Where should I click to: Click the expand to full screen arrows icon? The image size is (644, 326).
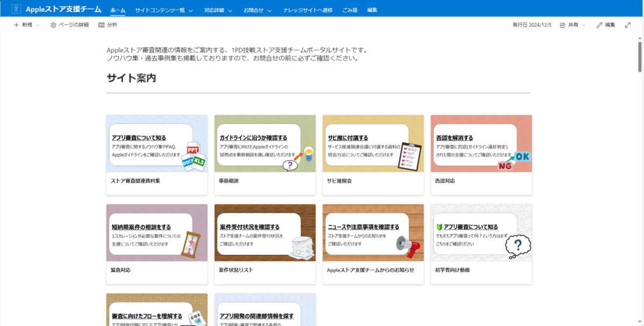(x=627, y=25)
